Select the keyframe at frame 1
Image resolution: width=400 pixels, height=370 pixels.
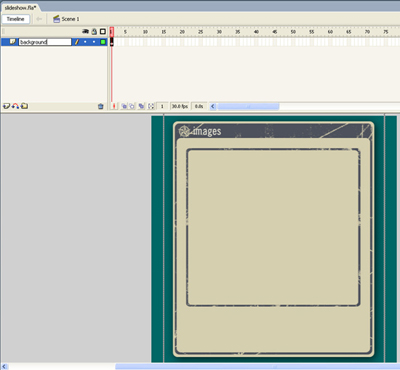pyautogui.click(x=112, y=42)
